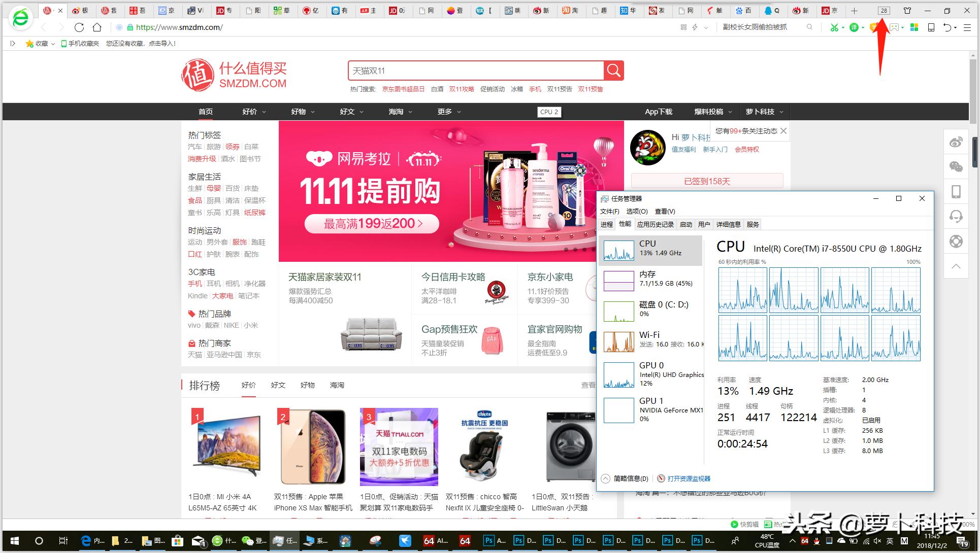Expand the 海淘 navigation dropdown
The width and height of the screenshot is (980, 553).
point(400,112)
